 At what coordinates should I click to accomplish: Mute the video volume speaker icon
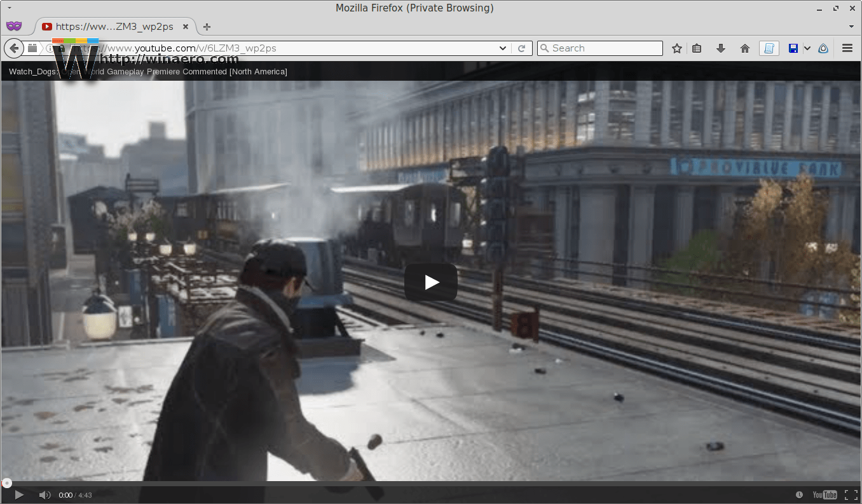(x=44, y=494)
